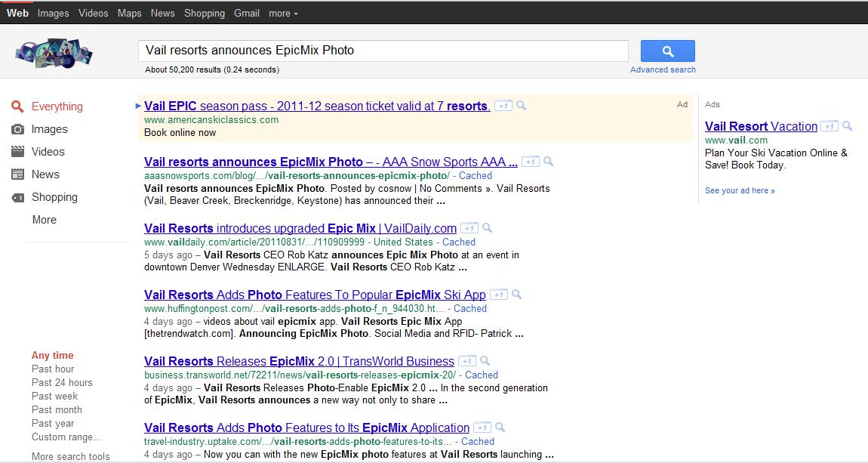Click the www.vail.com ad URL
The width and height of the screenshot is (868, 463).
[x=736, y=140]
